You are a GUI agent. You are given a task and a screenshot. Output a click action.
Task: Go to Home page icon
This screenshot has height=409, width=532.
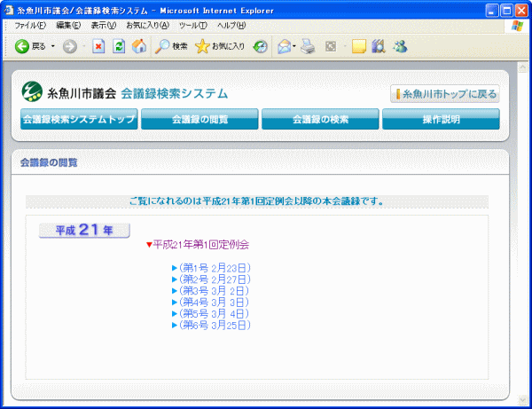139,46
